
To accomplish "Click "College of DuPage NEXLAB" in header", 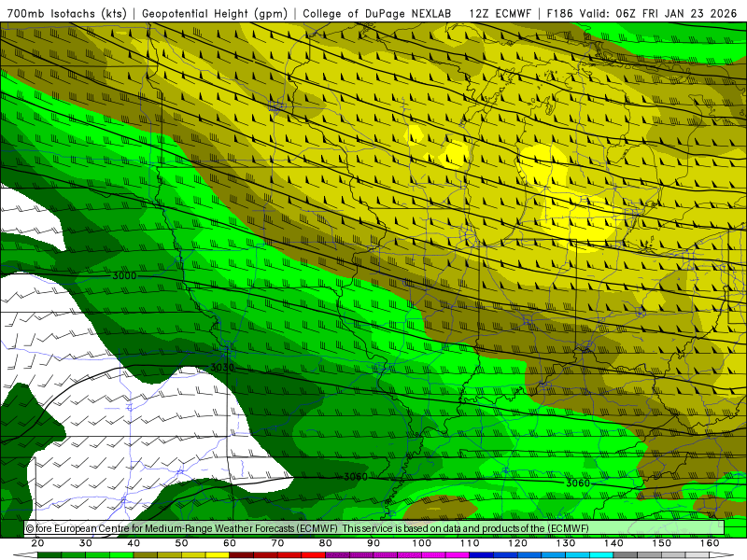I will pyautogui.click(x=376, y=13).
